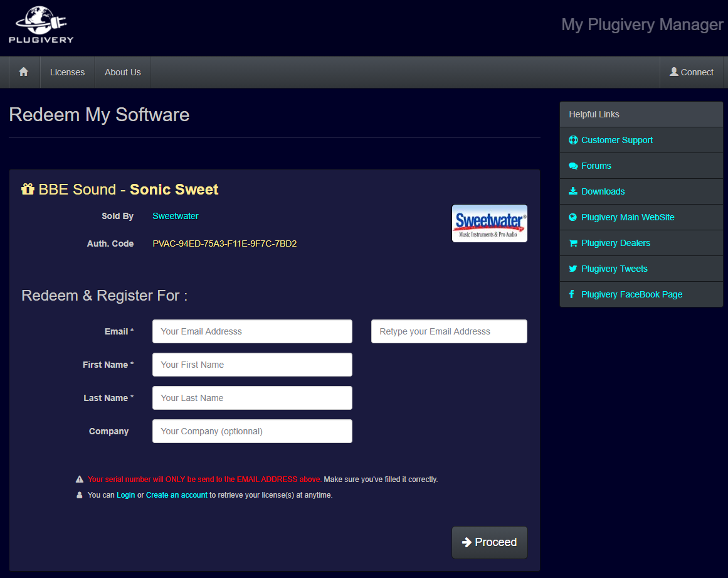Open the Sweetwater seller link
This screenshot has width=728, height=578.
point(175,215)
